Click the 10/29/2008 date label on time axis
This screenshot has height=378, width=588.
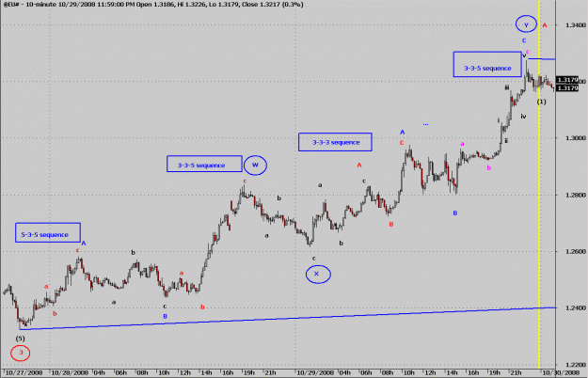tap(315, 372)
